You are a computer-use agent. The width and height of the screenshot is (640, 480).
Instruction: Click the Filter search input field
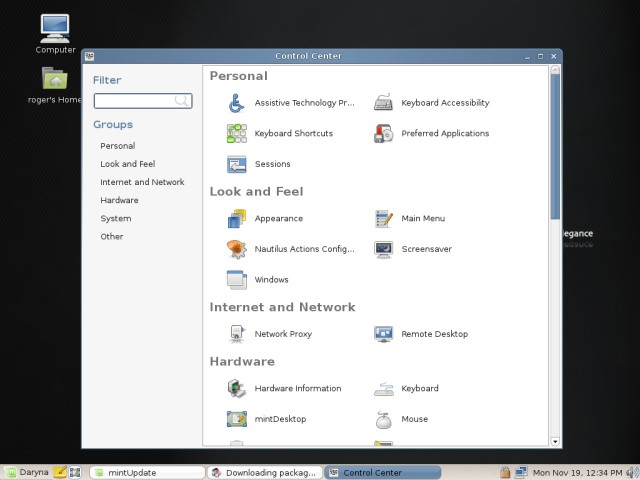143,101
